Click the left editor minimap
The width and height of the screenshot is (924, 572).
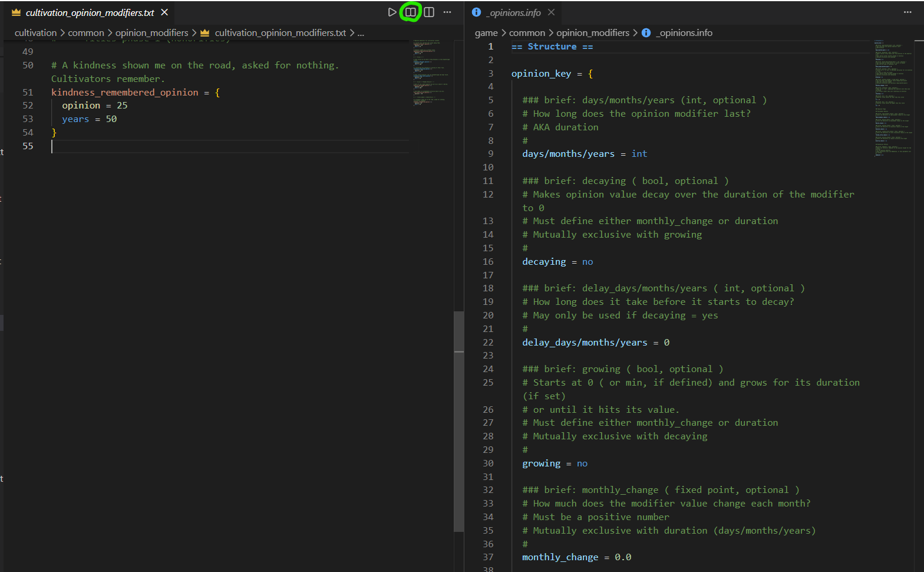coord(431,73)
